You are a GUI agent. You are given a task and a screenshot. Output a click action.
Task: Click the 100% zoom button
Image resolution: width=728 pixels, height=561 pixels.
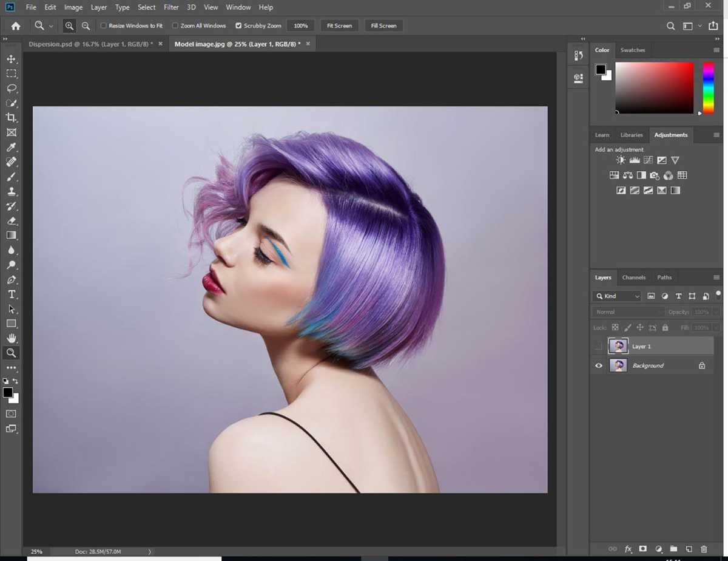pyautogui.click(x=300, y=25)
